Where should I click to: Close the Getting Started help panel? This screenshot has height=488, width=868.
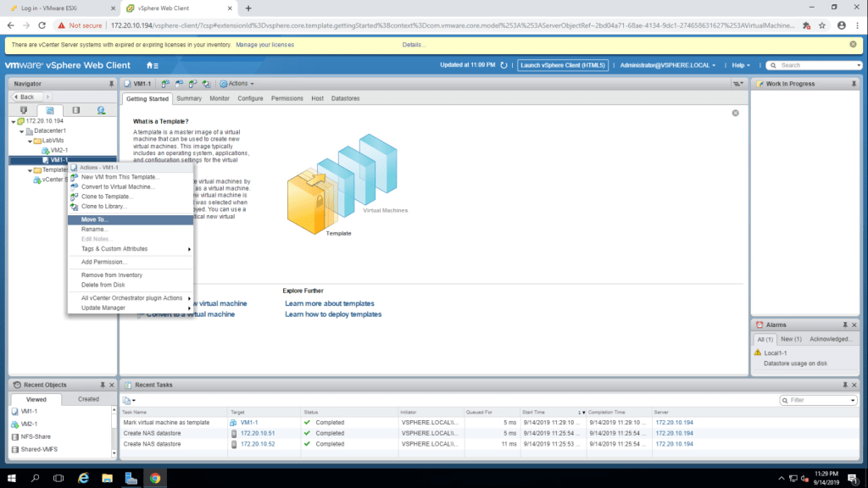click(735, 113)
